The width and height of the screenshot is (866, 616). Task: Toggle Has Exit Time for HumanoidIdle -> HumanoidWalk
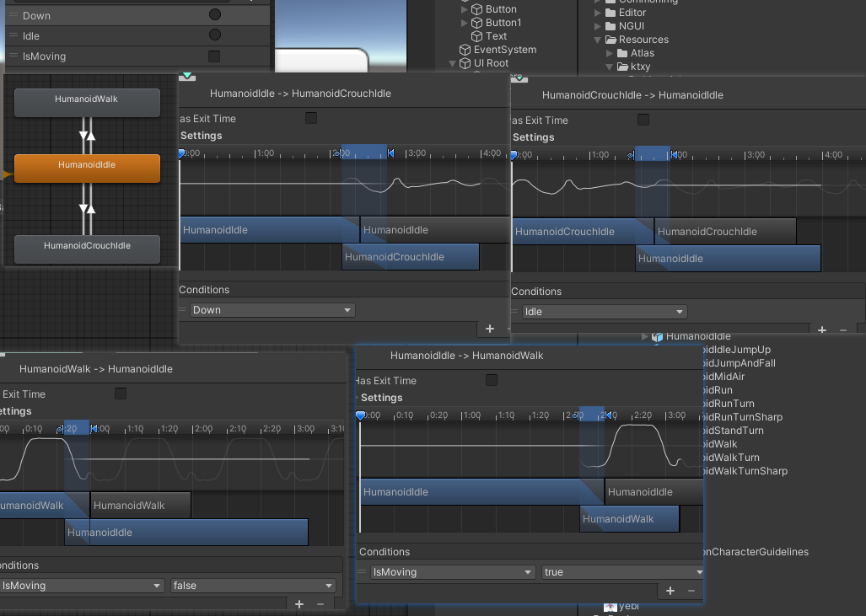tap(492, 380)
